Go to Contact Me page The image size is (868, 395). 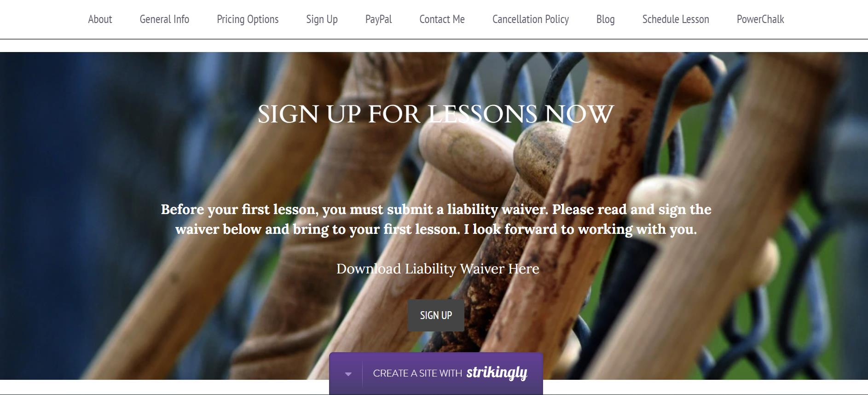tap(442, 19)
